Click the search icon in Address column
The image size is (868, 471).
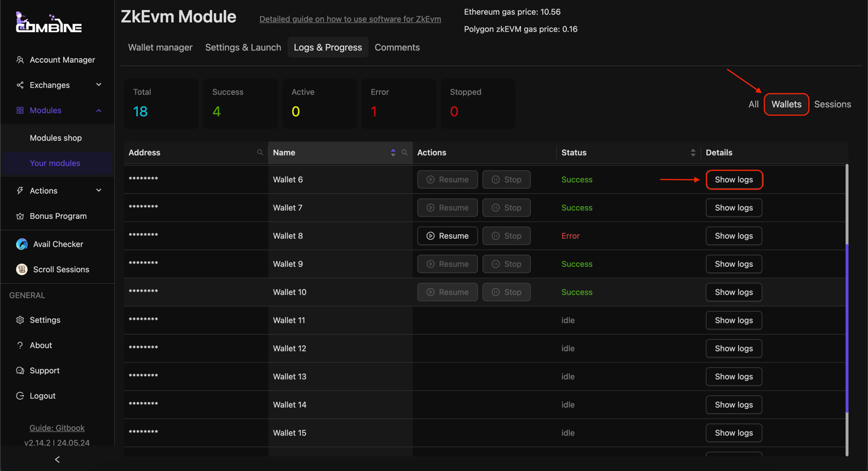pyautogui.click(x=260, y=153)
